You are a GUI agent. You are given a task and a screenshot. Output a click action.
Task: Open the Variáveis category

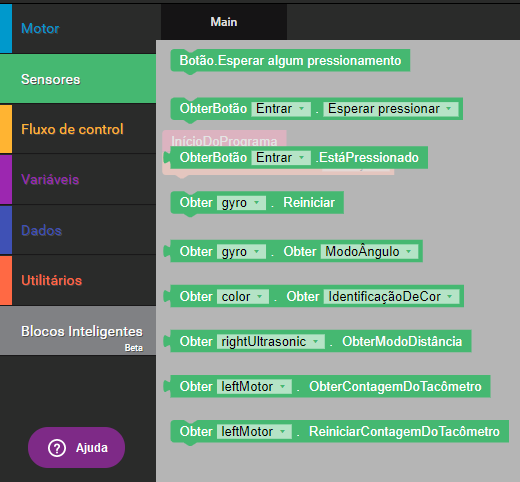78,180
